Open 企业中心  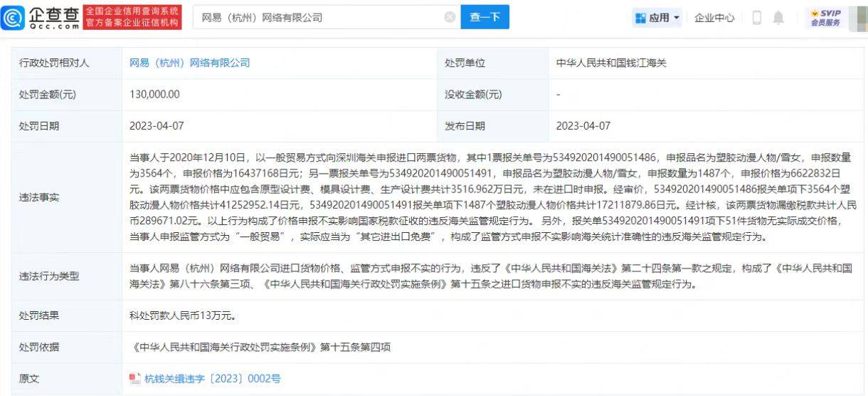[x=714, y=18]
